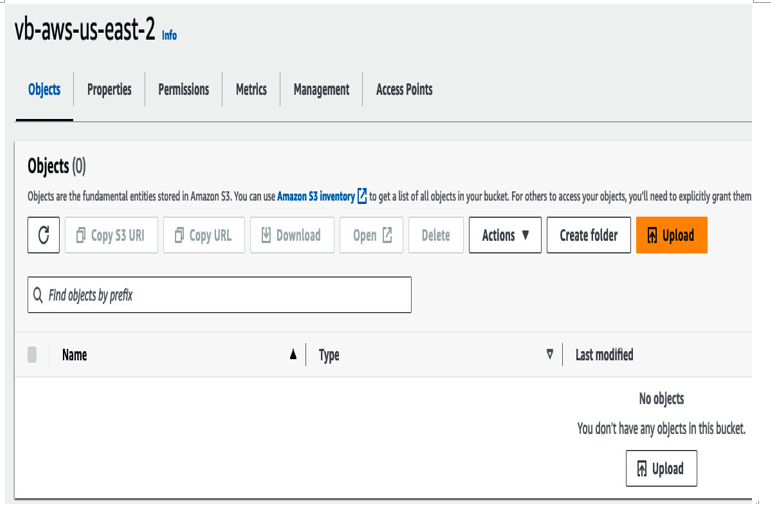Image resolution: width=771 pixels, height=511 pixels.
Task: Go to the Management tab
Action: pos(321,90)
